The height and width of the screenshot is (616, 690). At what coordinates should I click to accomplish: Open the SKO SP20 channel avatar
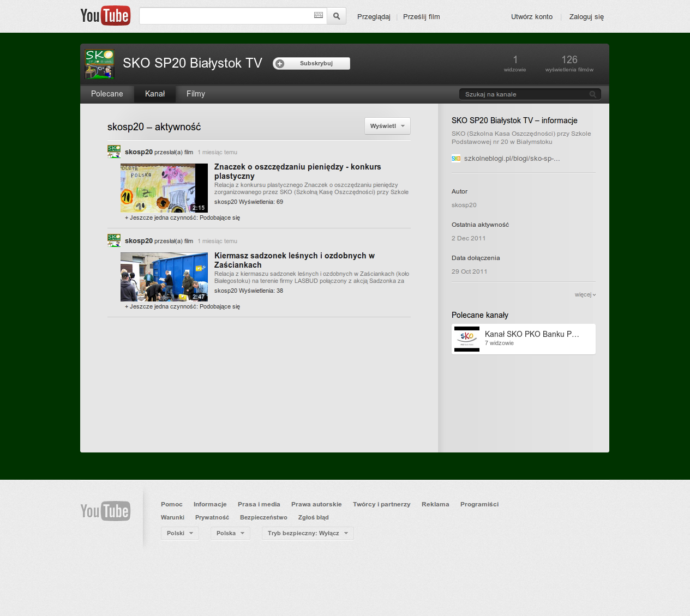(99, 64)
